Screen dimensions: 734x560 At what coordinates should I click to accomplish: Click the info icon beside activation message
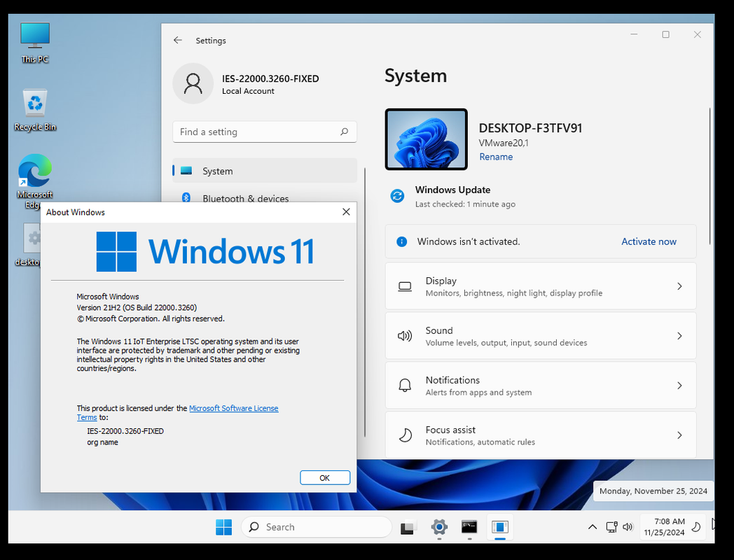(401, 241)
